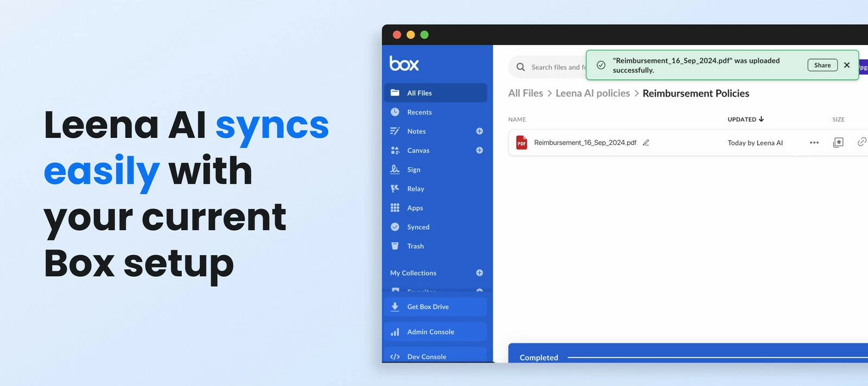The width and height of the screenshot is (868, 386).
Task: Click the green maximize window button
Action: (x=424, y=35)
